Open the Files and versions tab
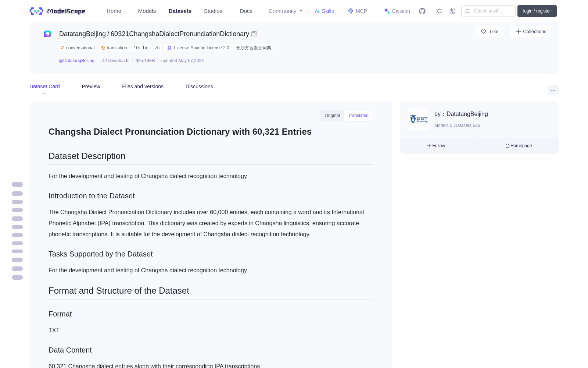 pos(143,86)
